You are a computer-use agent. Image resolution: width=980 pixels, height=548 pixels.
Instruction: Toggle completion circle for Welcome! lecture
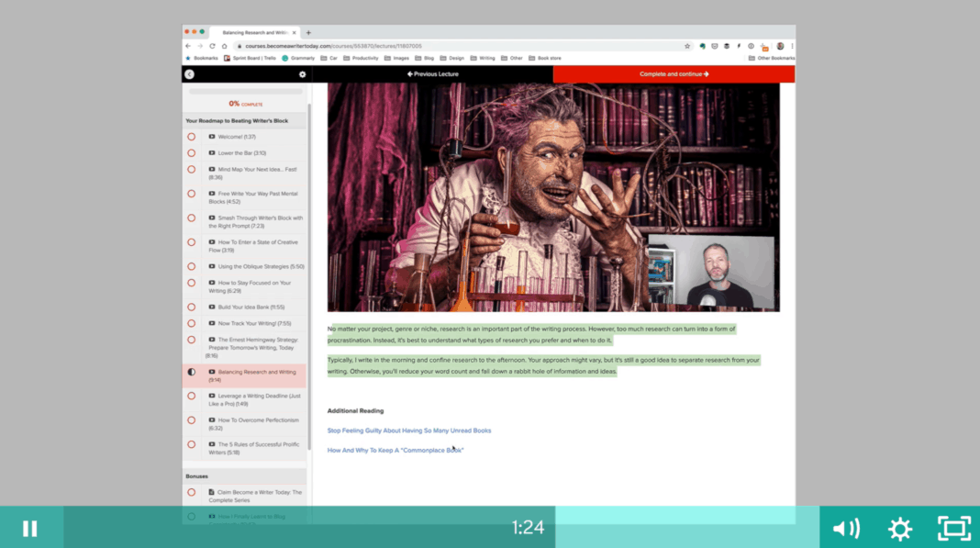click(191, 136)
